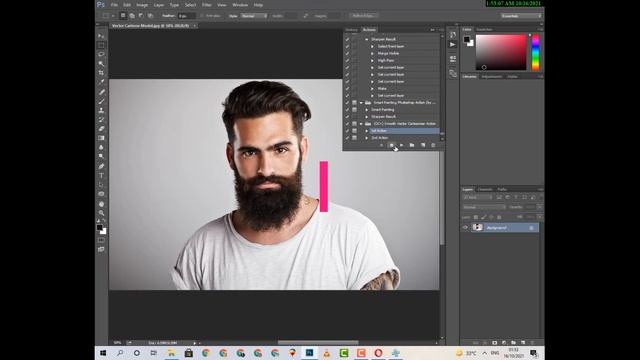Toggle the checkmark for the highlighted 1st Action

pyautogui.click(x=347, y=131)
